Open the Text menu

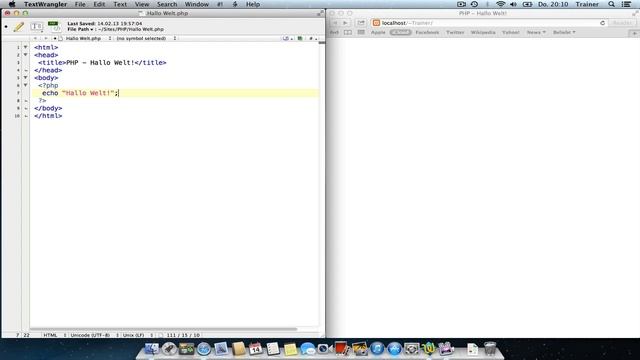pos(120,4)
